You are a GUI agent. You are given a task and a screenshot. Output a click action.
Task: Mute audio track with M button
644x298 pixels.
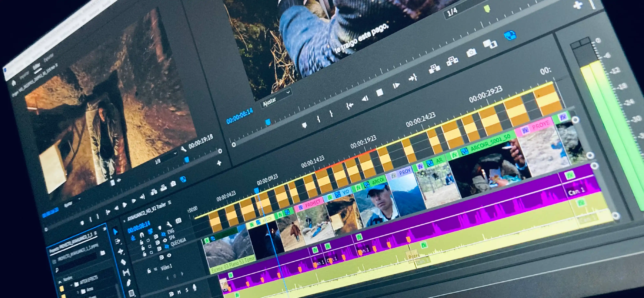[x=179, y=292]
